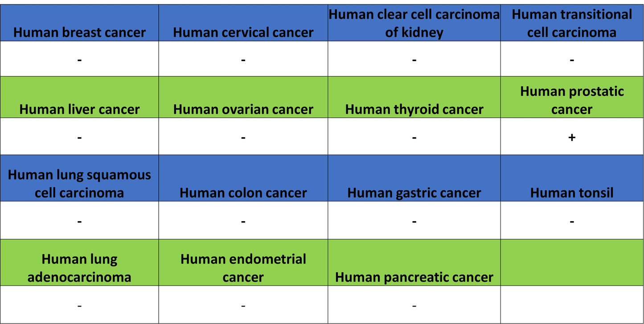644x324 pixels.
Task: Click the minus result under breast cancer
Action: [x=79, y=59]
